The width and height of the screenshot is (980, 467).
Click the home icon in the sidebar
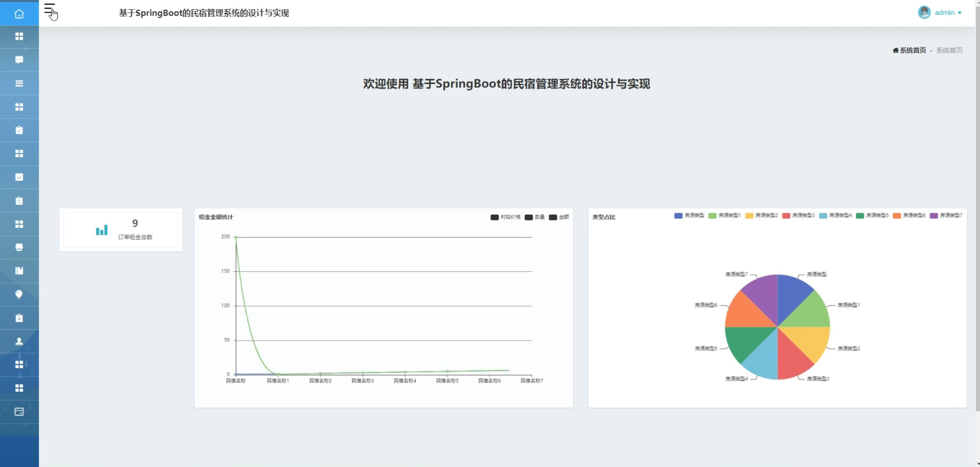19,14
